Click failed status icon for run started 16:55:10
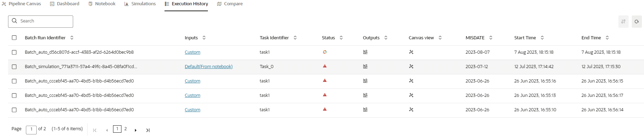 (x=325, y=109)
